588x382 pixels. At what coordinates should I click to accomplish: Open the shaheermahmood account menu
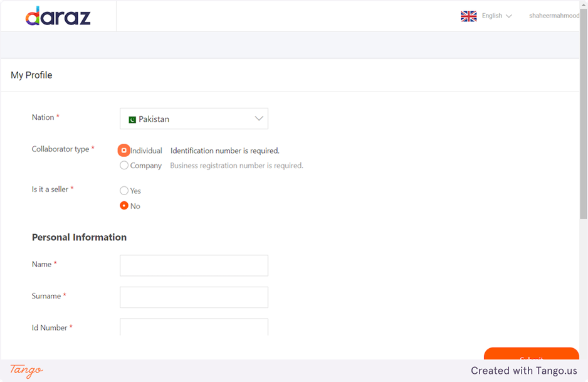554,16
